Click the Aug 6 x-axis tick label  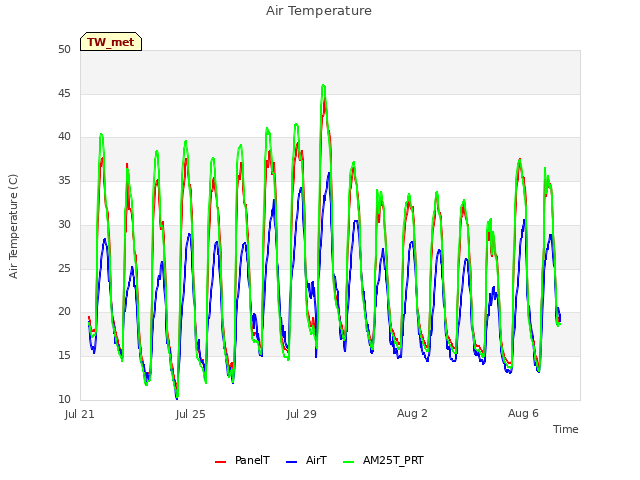(523, 413)
